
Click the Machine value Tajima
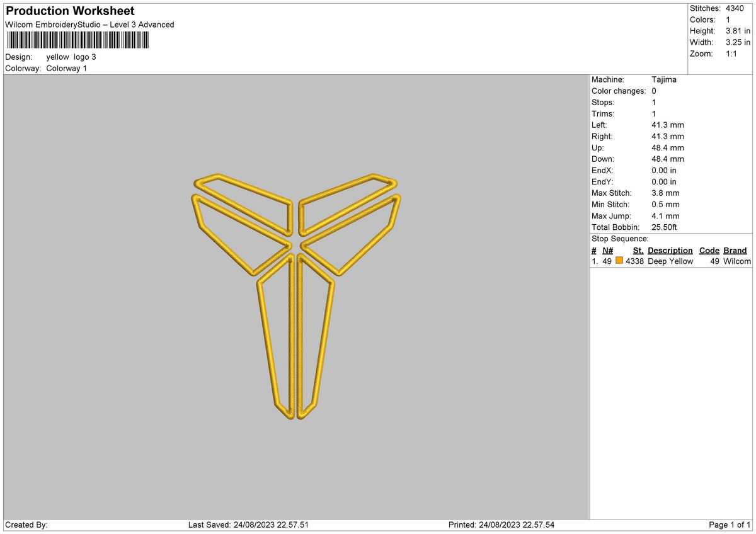coord(664,80)
